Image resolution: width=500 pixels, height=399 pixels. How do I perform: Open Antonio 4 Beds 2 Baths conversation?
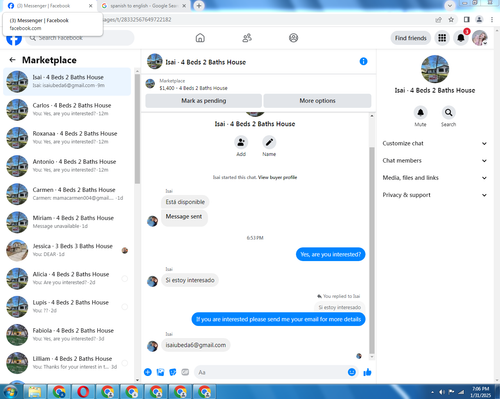(x=67, y=166)
